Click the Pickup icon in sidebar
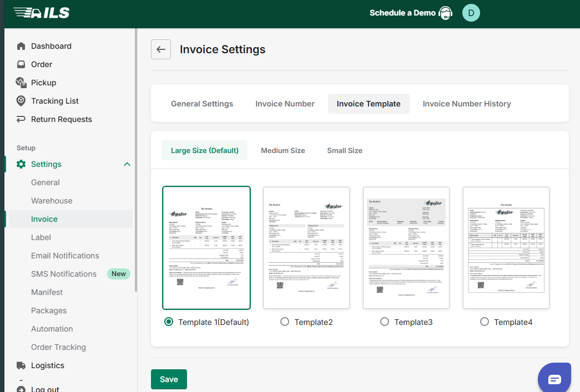Viewport: 580px width, 392px height. 21,83
